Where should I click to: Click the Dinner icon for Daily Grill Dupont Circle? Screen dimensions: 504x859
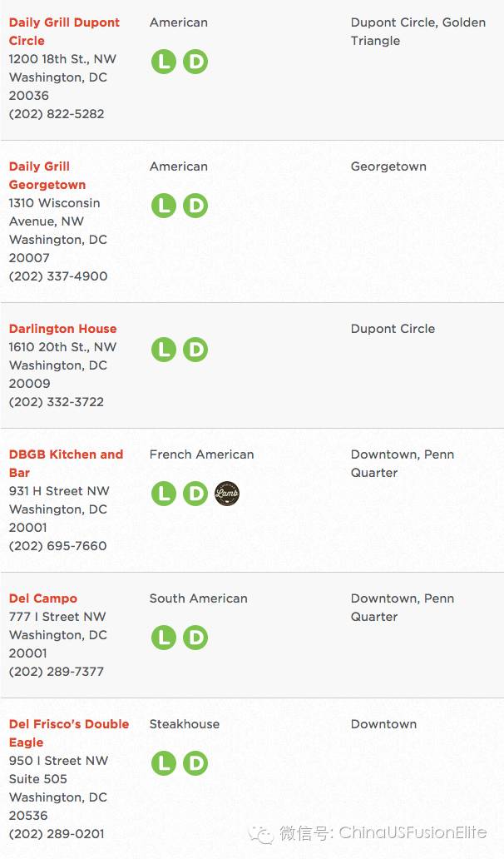195,62
